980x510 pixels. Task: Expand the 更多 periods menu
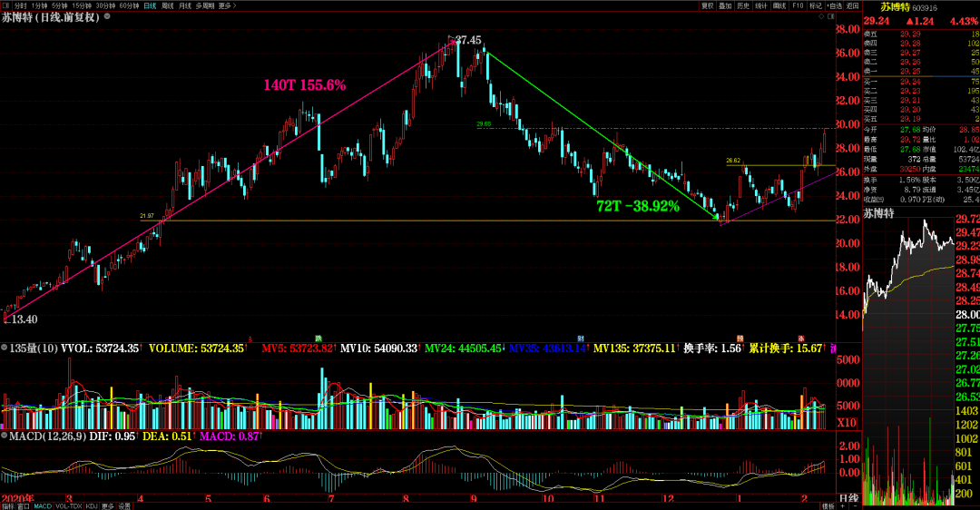click(227, 5)
